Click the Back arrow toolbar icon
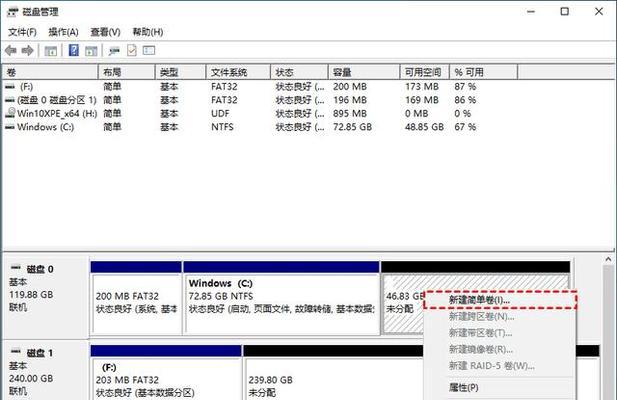Screen dimensions: 617x400 11,51
